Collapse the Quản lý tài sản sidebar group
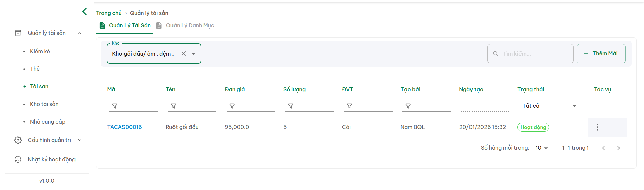Viewport: 644px width, 190px height. pos(80,33)
